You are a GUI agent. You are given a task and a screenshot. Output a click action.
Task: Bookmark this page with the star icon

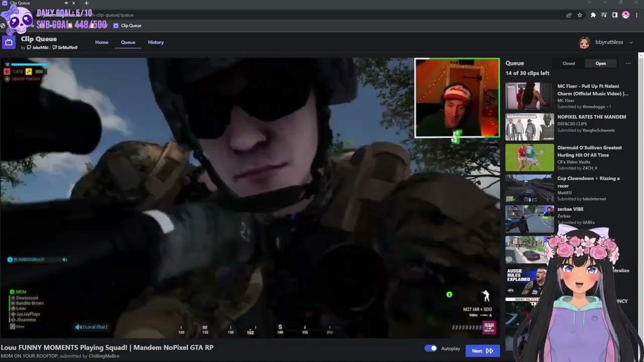click(580, 15)
